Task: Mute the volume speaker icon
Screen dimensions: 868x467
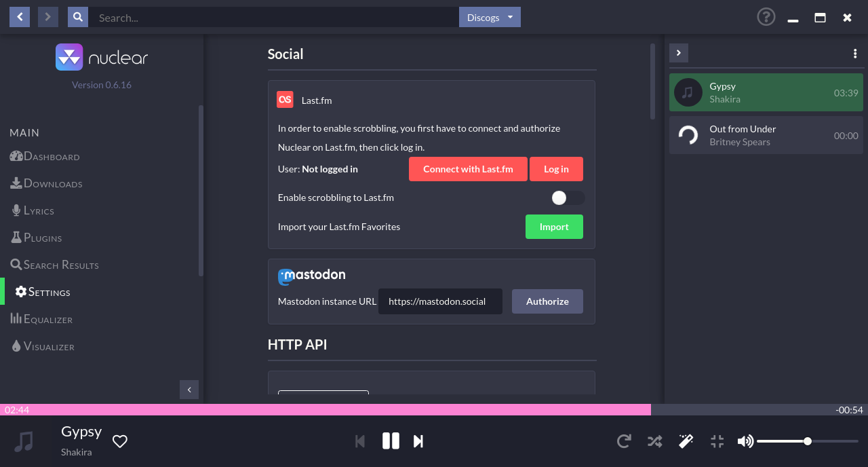Action: [745, 441]
